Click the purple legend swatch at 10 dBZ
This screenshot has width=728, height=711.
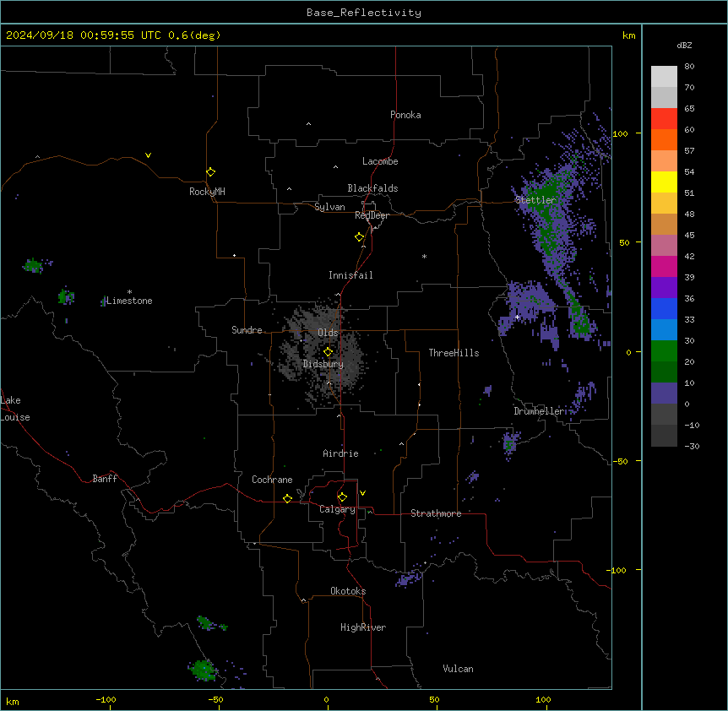click(664, 393)
